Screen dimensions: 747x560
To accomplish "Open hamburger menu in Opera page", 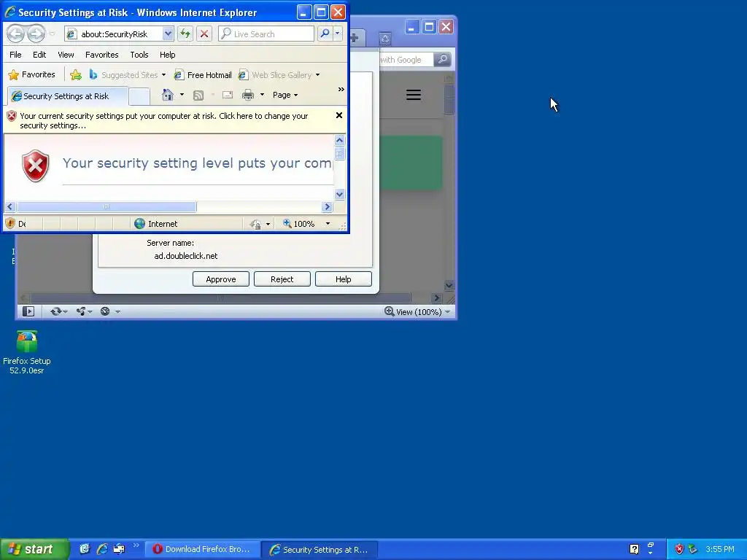I will coord(413,95).
